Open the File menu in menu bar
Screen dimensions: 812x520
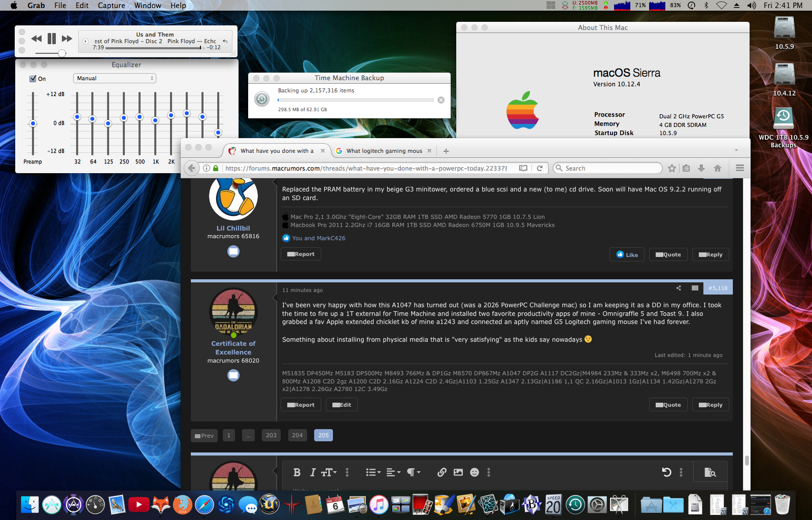(60, 6)
